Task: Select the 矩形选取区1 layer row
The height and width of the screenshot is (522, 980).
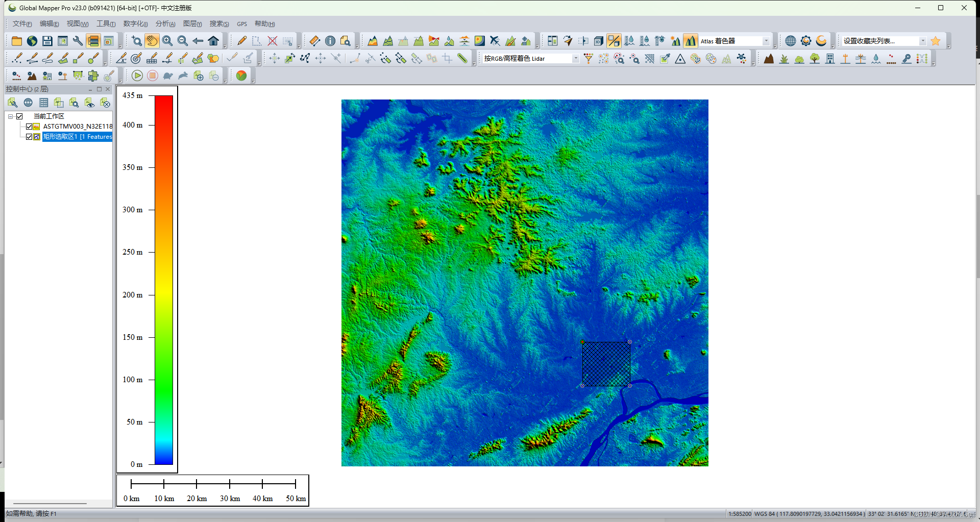Action: (x=78, y=137)
